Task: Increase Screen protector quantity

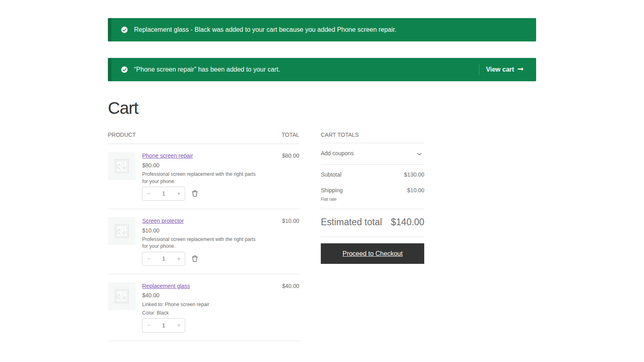Action: 179,259
